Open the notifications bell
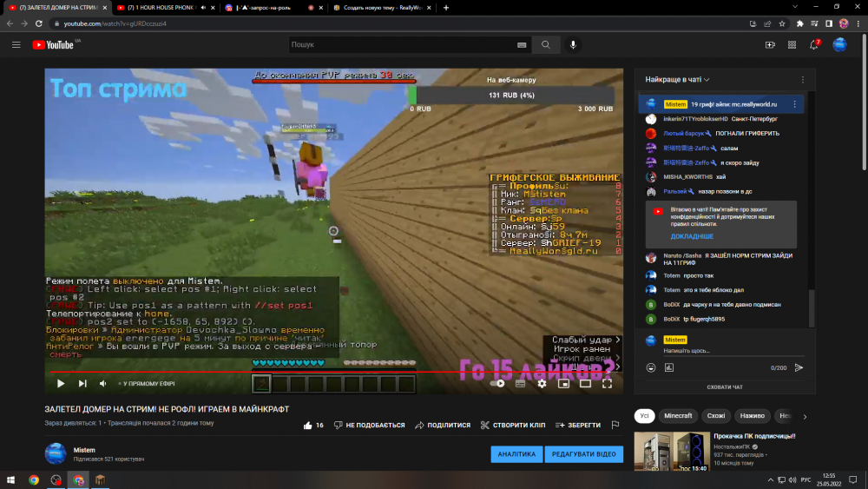This screenshot has width=868, height=489. click(x=814, y=45)
